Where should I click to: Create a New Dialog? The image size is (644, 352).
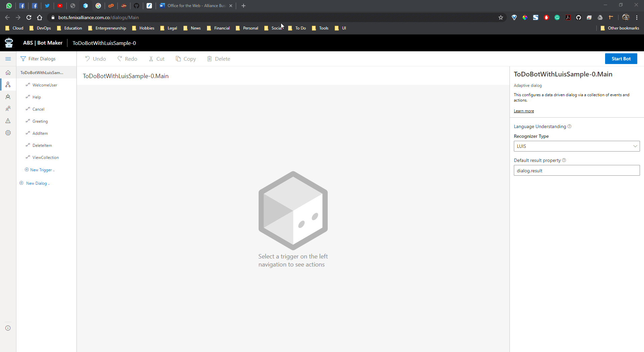click(x=35, y=183)
